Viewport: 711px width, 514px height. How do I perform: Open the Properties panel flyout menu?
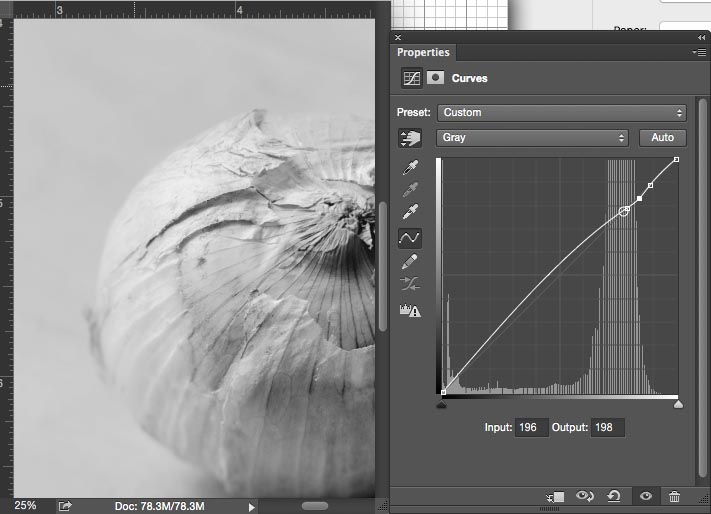click(x=699, y=53)
